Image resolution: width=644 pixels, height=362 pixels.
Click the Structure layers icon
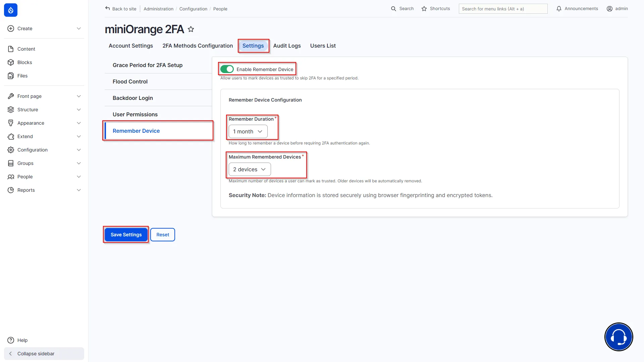pyautogui.click(x=11, y=110)
